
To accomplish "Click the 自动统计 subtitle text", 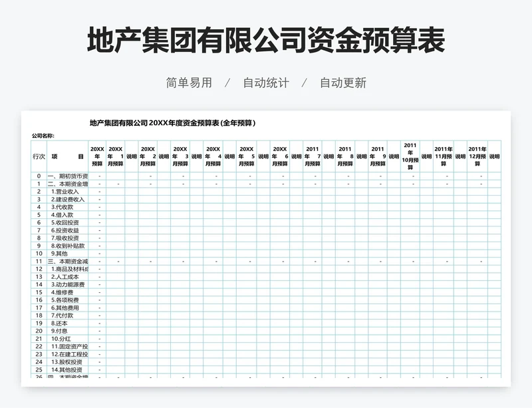I will coord(266,83).
